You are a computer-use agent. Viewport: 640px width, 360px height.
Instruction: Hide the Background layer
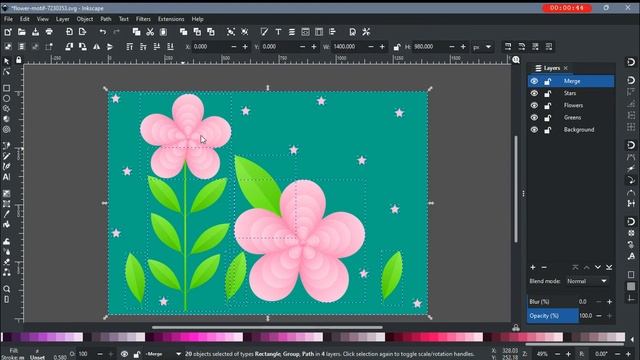click(x=534, y=130)
